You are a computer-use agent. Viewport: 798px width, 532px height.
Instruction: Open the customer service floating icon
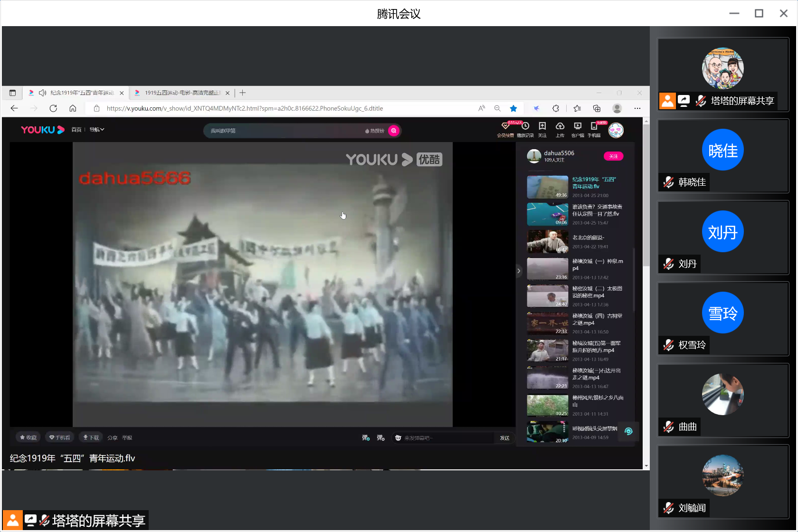click(x=628, y=431)
